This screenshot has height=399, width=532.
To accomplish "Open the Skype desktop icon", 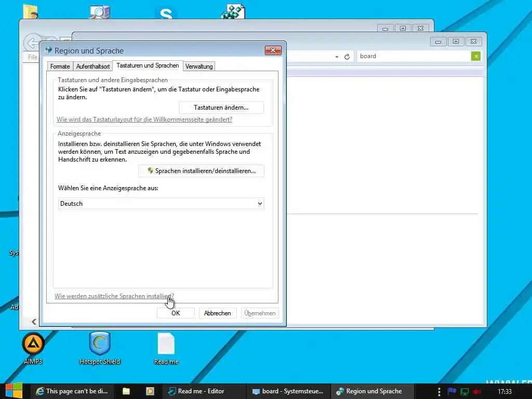I will [x=166, y=13].
